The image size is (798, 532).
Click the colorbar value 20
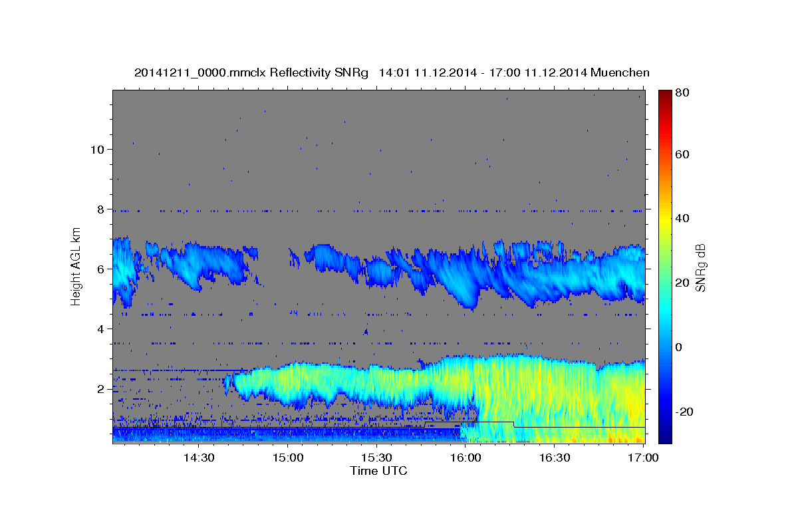[x=682, y=283]
